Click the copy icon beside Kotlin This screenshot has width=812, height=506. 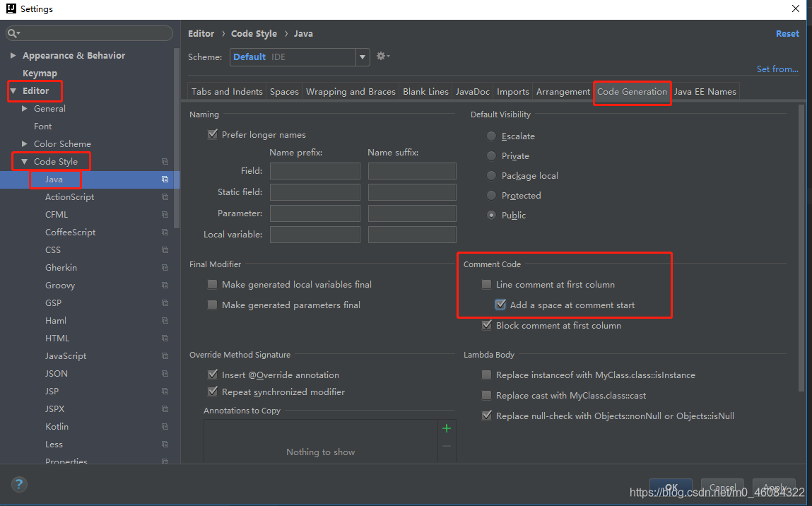165,427
